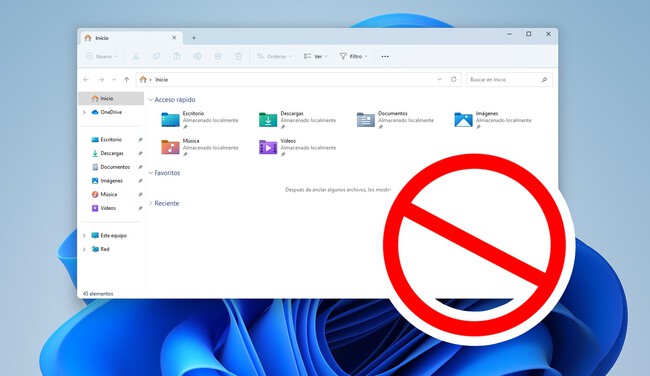This screenshot has width=650, height=376.
Task: Expand the Reciente section
Action: pyautogui.click(x=150, y=204)
